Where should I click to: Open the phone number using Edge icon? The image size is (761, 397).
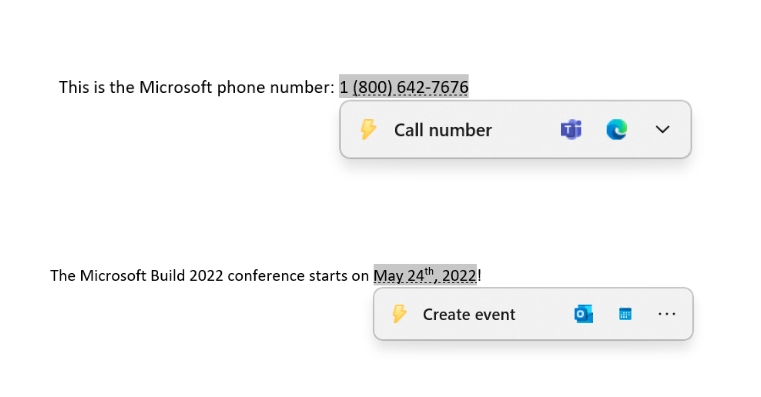616,130
